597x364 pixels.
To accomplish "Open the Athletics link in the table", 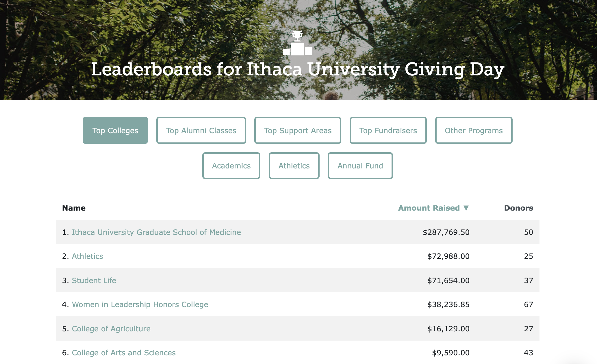I will 87,256.
